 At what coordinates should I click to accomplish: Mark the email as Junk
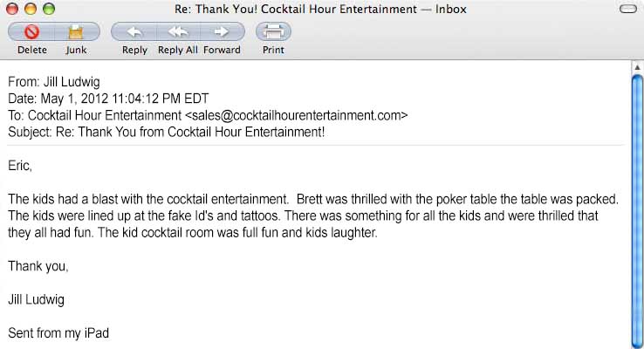tap(76, 32)
